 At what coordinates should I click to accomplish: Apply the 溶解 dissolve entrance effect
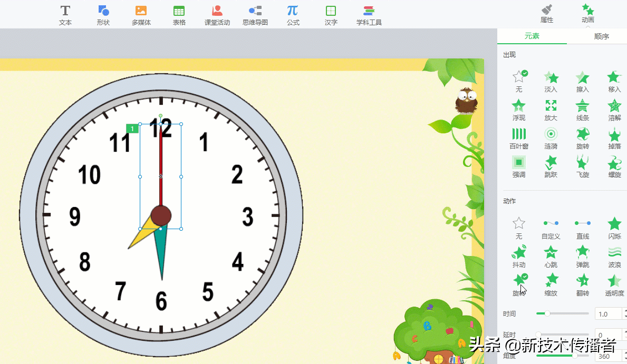pyautogui.click(x=614, y=110)
